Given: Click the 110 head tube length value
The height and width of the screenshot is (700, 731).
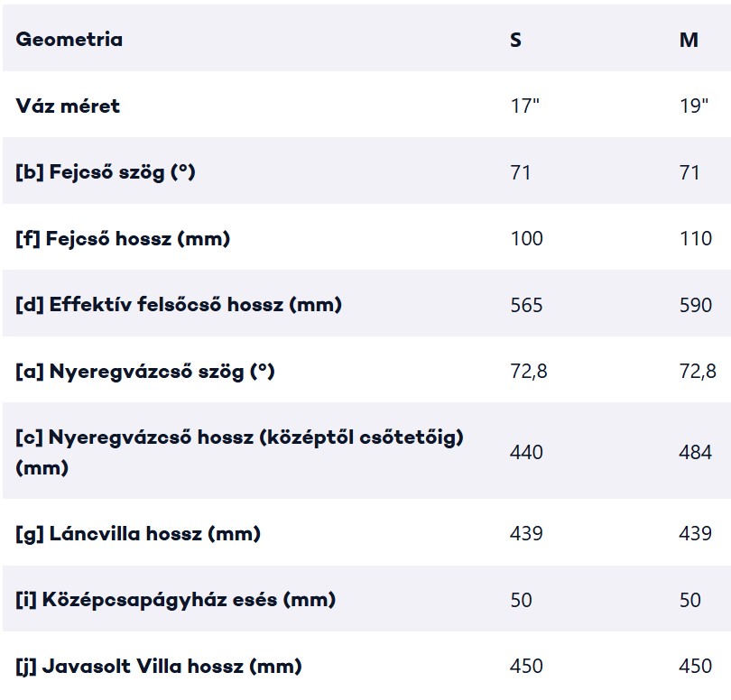Looking at the screenshot, I should [696, 239].
